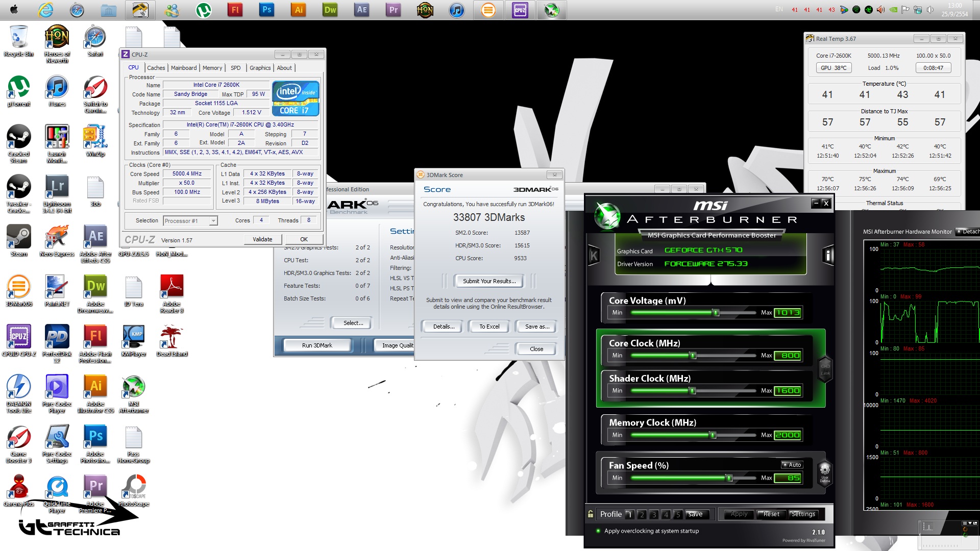This screenshot has width=980, height=551.
Task: Toggle the profile lock padlock icon
Action: pos(591,514)
